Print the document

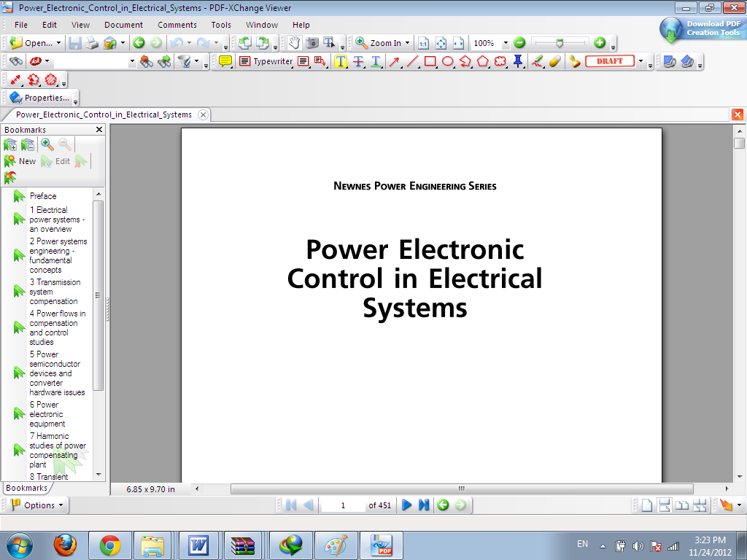pyautogui.click(x=90, y=42)
